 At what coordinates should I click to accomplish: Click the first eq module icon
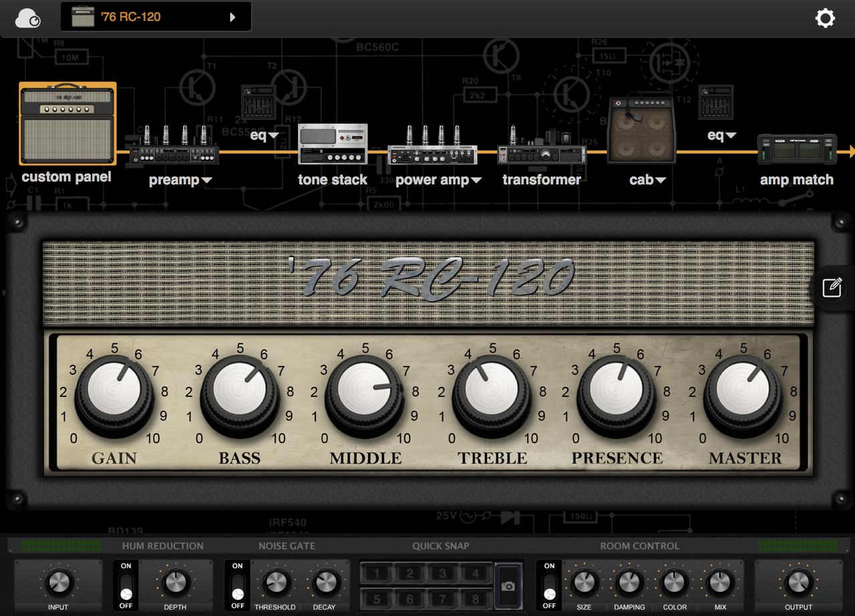point(258,102)
